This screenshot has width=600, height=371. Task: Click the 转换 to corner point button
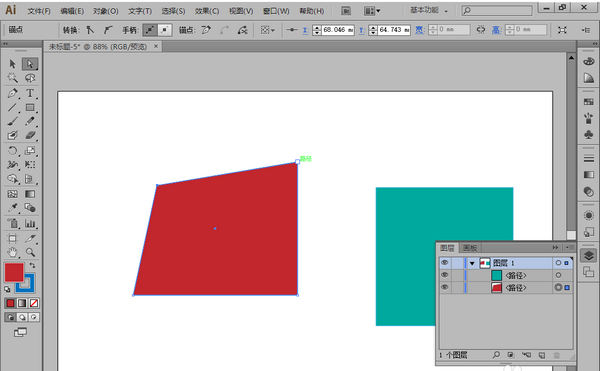(x=90, y=30)
